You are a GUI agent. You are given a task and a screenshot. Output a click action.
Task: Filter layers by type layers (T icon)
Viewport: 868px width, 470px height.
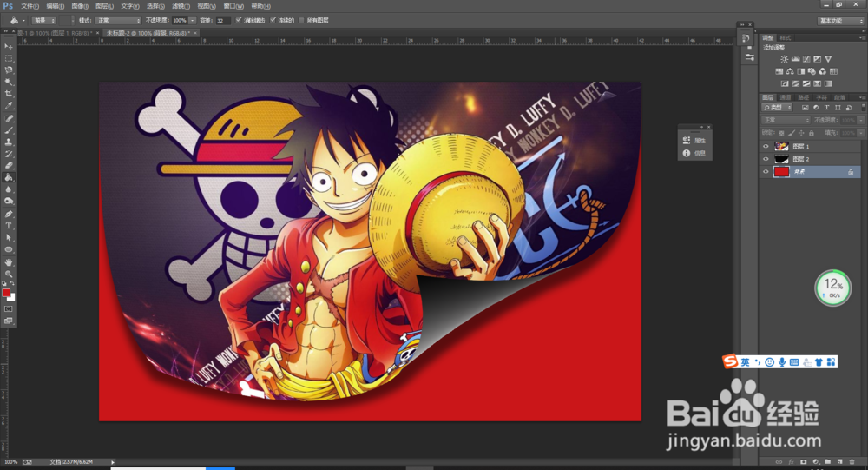coord(826,108)
